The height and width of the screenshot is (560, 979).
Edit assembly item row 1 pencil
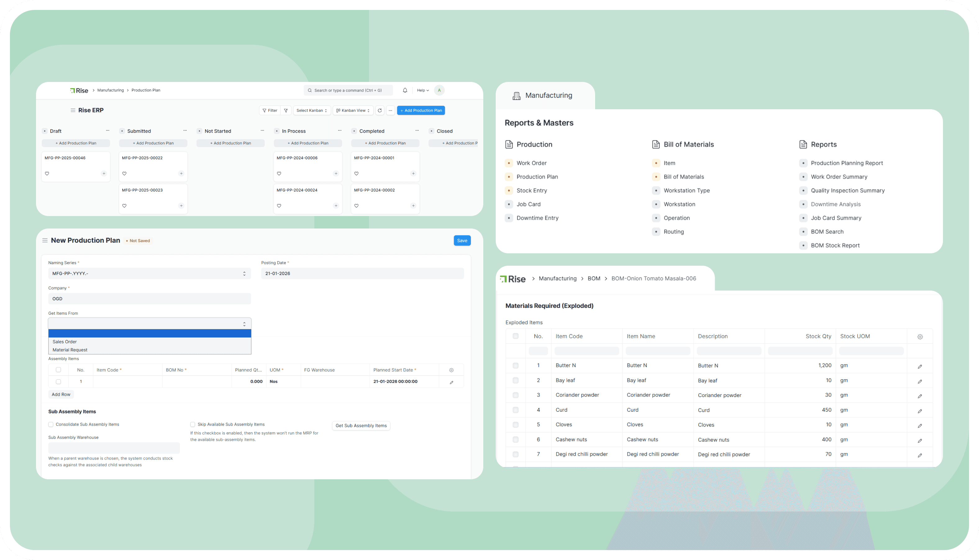coord(451,382)
